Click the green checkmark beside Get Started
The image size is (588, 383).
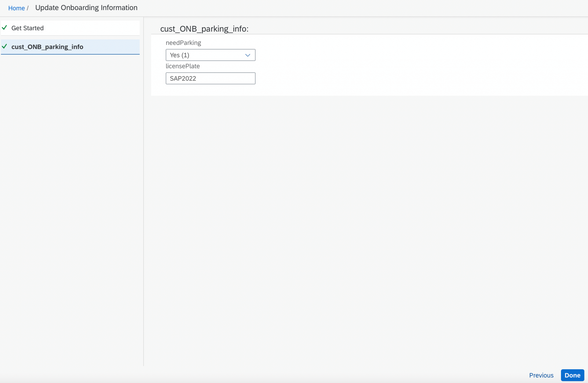tap(5, 28)
